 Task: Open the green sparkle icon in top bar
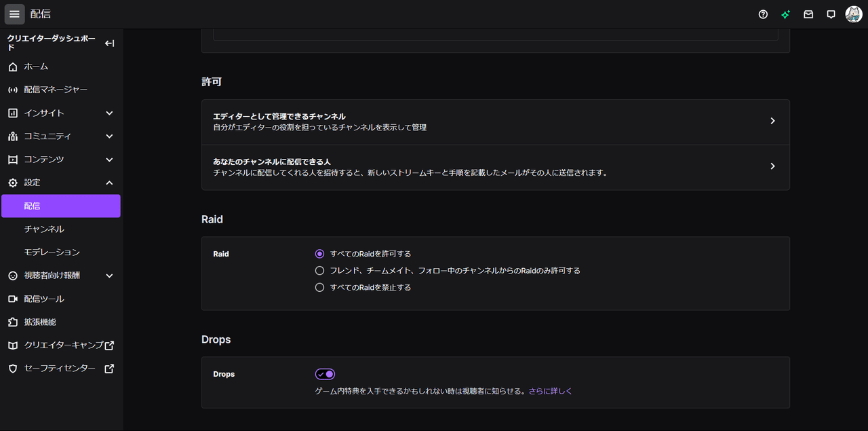pyautogui.click(x=785, y=14)
